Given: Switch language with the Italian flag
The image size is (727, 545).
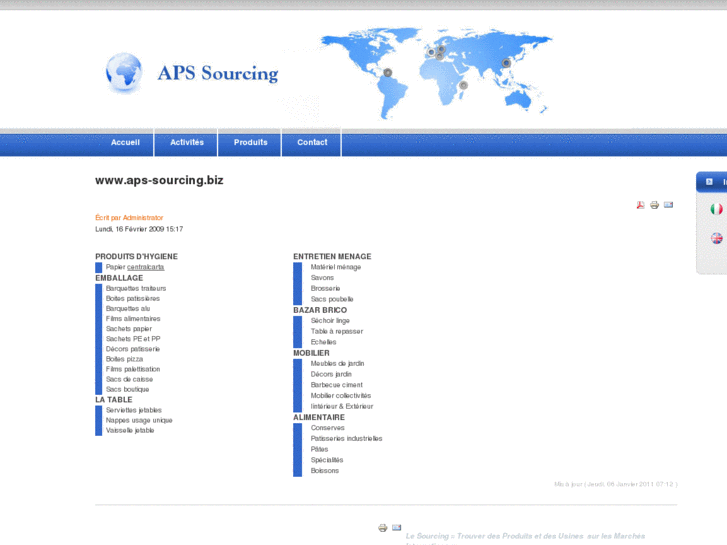Looking at the screenshot, I should click(x=716, y=209).
